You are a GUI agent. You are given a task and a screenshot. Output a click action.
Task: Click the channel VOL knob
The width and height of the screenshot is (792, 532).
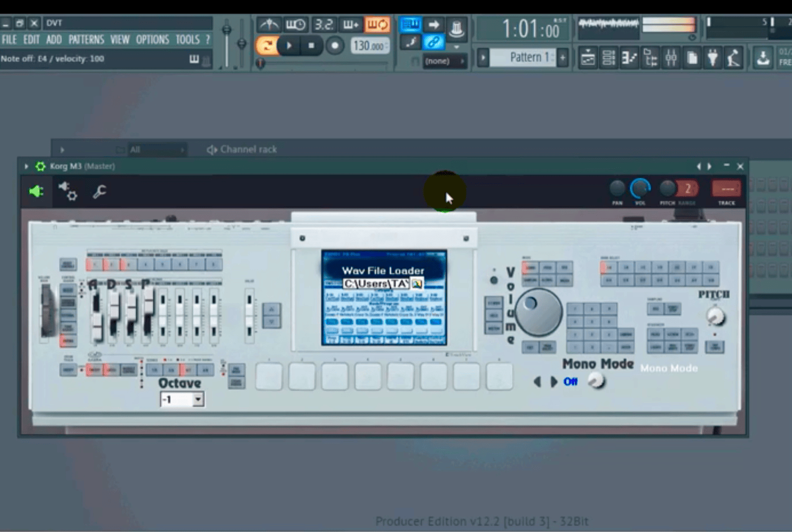pyautogui.click(x=640, y=188)
